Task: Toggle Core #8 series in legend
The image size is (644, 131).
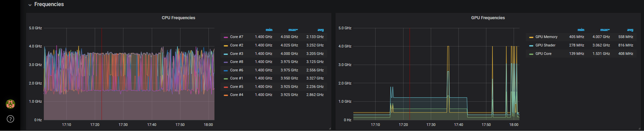Action: pyautogui.click(x=236, y=62)
